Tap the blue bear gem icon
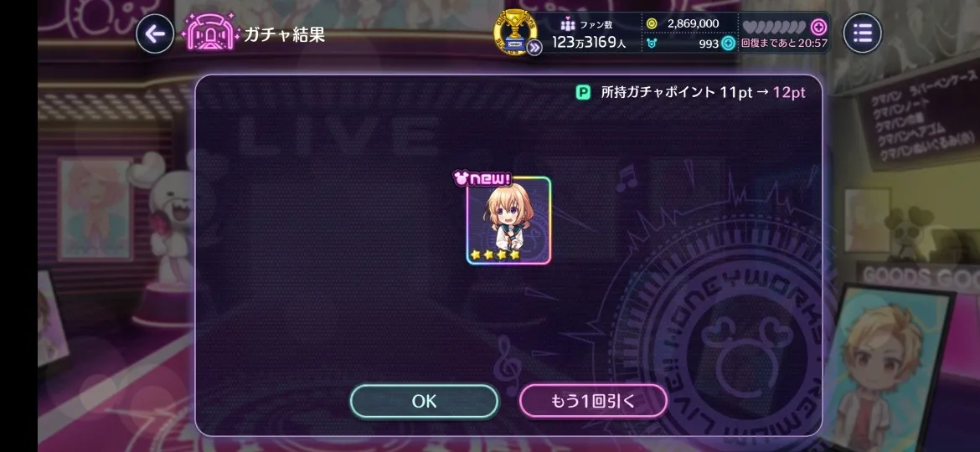Image resolution: width=980 pixels, height=452 pixels. (x=652, y=43)
